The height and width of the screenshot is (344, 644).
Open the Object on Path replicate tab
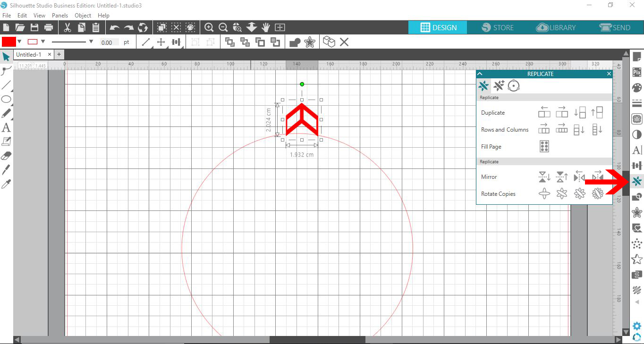point(514,86)
